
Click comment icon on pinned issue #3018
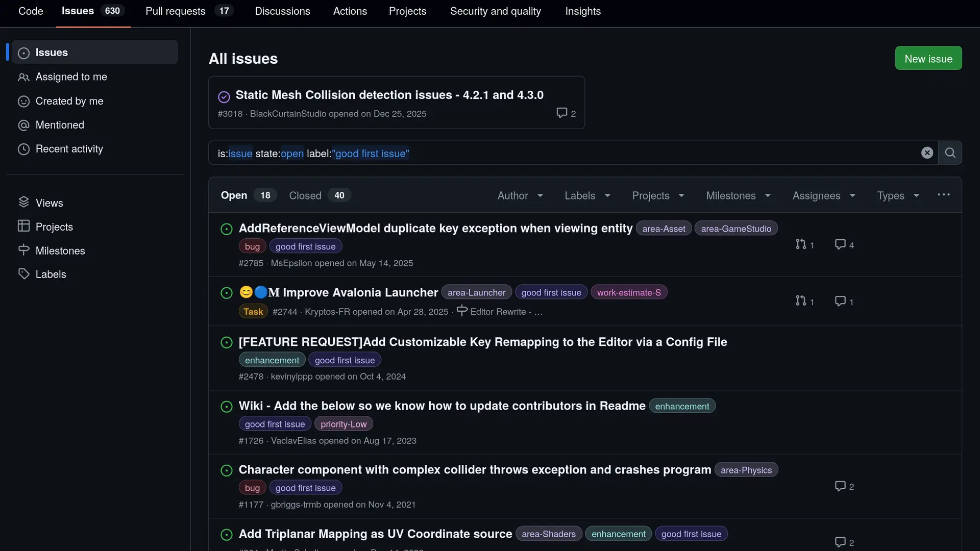[561, 113]
